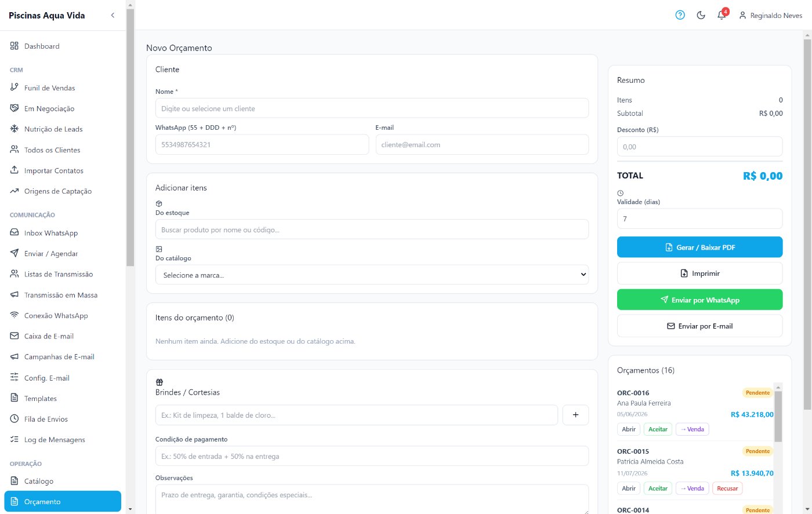The height and width of the screenshot is (514, 812).
Task: Click Enviar / Agendar paper plane icon
Action: 14,253
